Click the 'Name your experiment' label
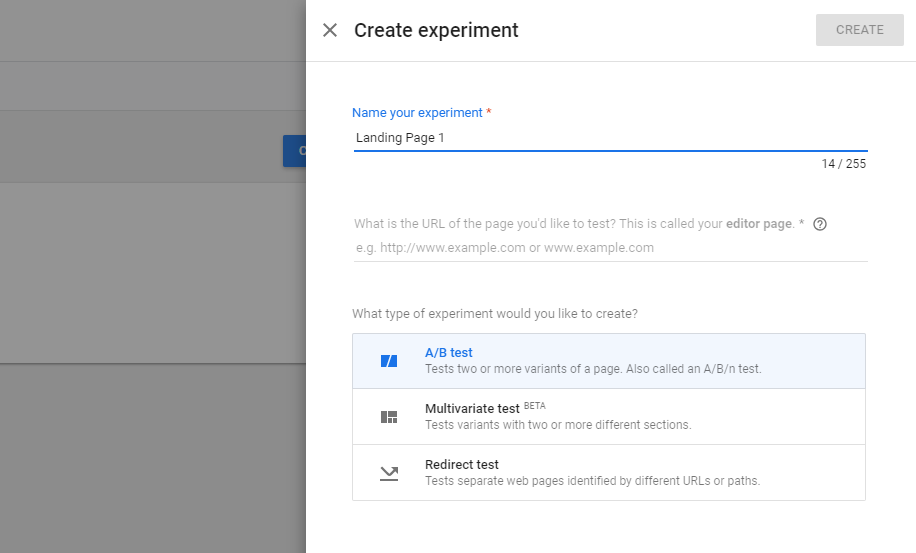Image resolution: width=916 pixels, height=553 pixels. point(417,113)
